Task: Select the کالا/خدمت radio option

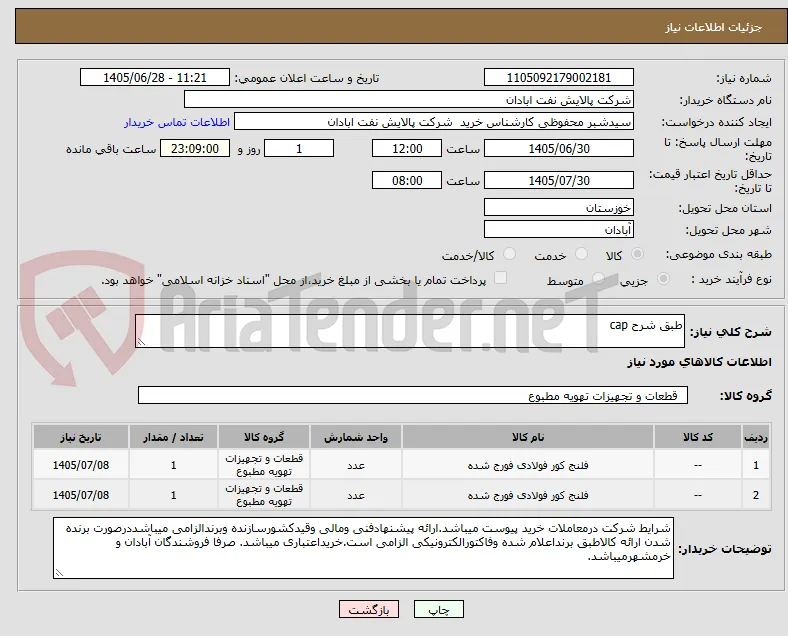Action: coord(510,254)
